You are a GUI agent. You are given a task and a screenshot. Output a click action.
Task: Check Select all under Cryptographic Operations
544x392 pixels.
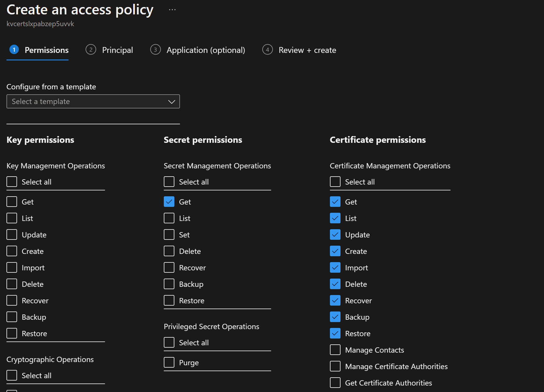[x=12, y=376]
